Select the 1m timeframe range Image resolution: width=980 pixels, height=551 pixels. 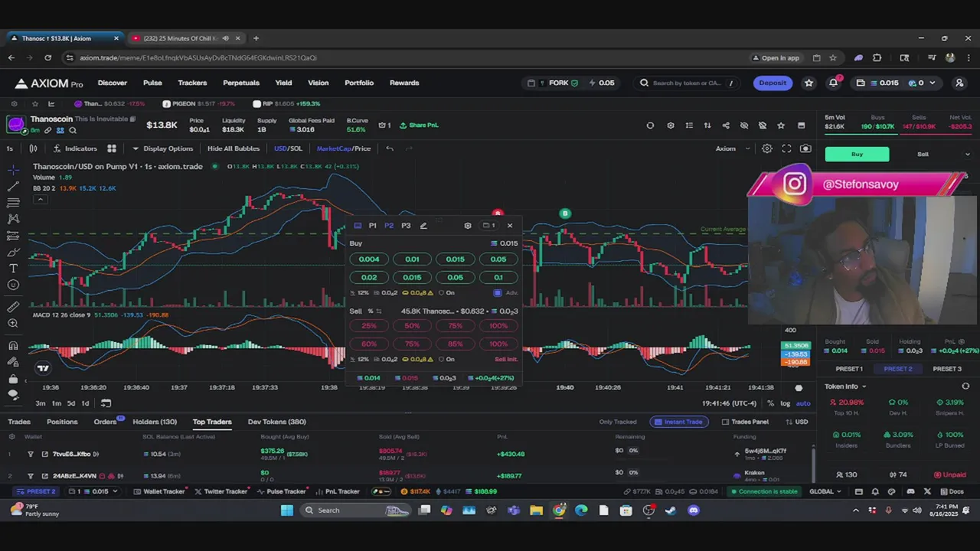(x=56, y=403)
